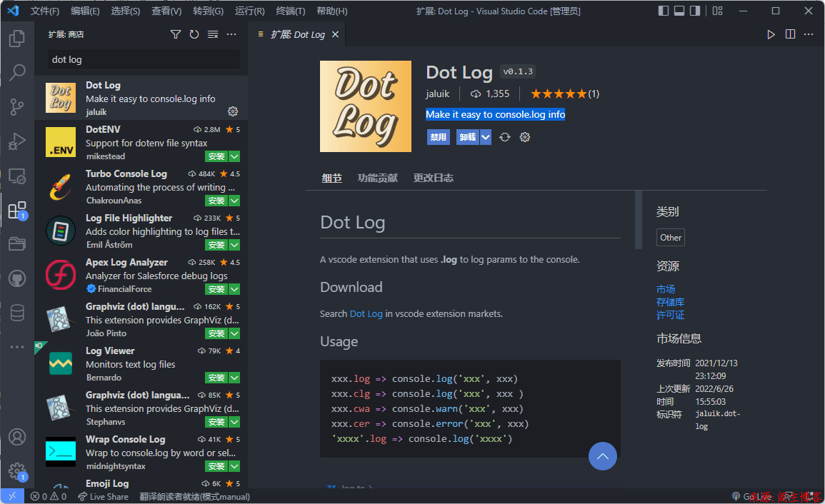Select the 细节 details tab
Viewport: 825px width, 504px height.
[x=331, y=178]
